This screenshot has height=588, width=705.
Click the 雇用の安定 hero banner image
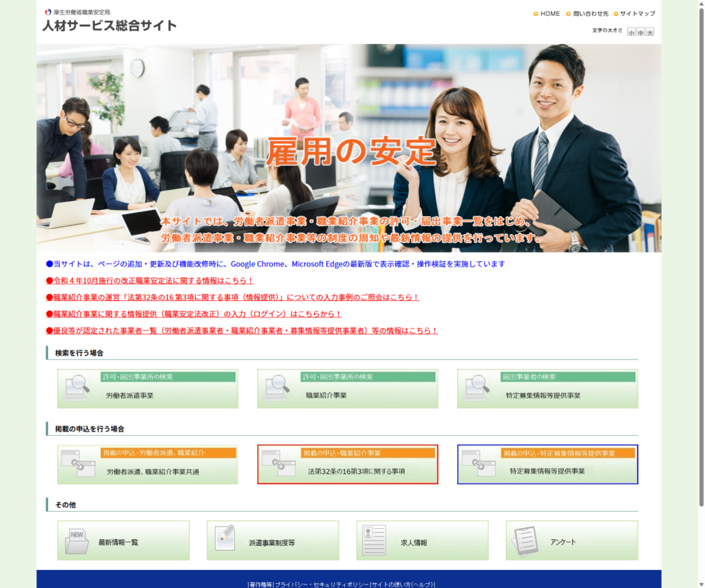[x=349, y=148]
